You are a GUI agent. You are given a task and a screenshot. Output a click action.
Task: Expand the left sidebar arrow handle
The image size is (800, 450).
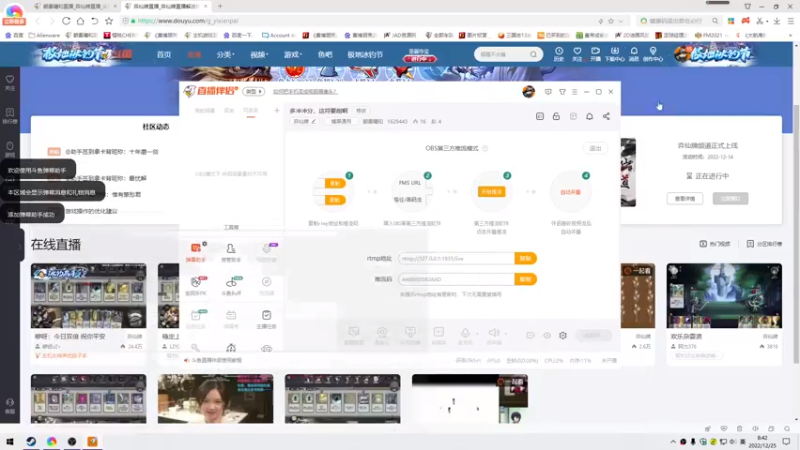[20, 246]
